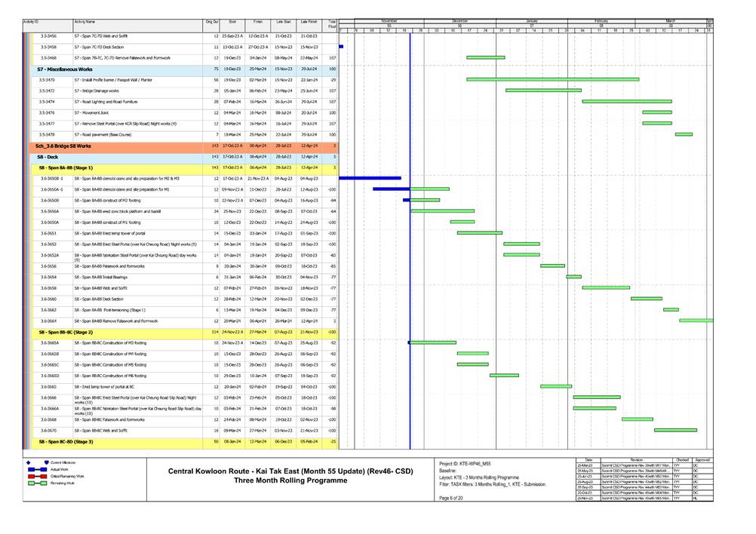This screenshot has height=534, width=756.
Task: Click the Current Milestone diamond legend icon
Action: click(x=29, y=462)
